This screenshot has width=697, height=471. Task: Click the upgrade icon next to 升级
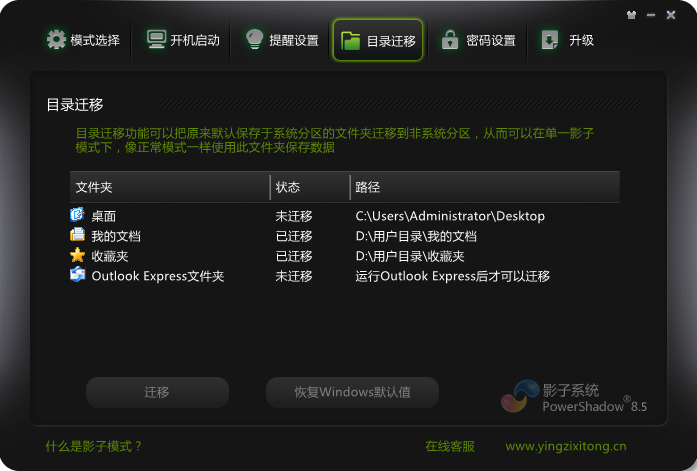[550, 40]
